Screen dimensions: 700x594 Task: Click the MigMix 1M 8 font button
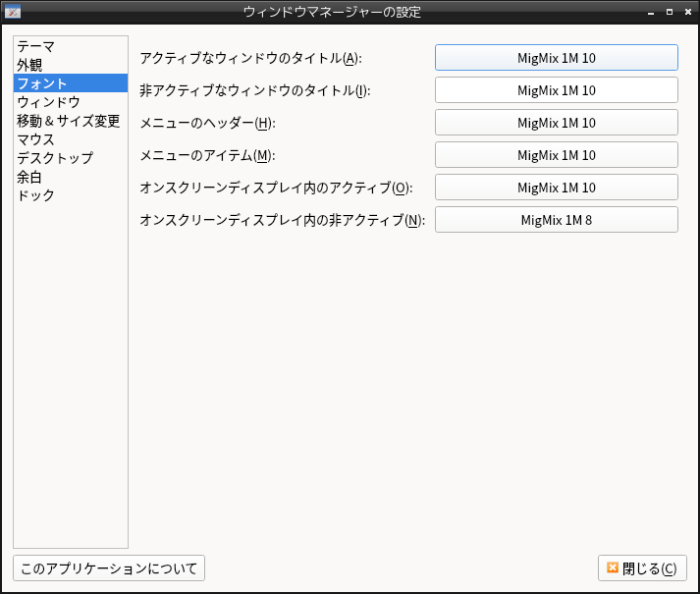click(556, 220)
